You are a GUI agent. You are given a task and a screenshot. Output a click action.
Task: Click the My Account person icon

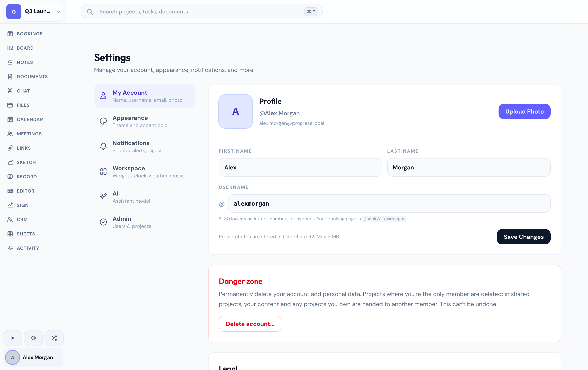pos(103,96)
